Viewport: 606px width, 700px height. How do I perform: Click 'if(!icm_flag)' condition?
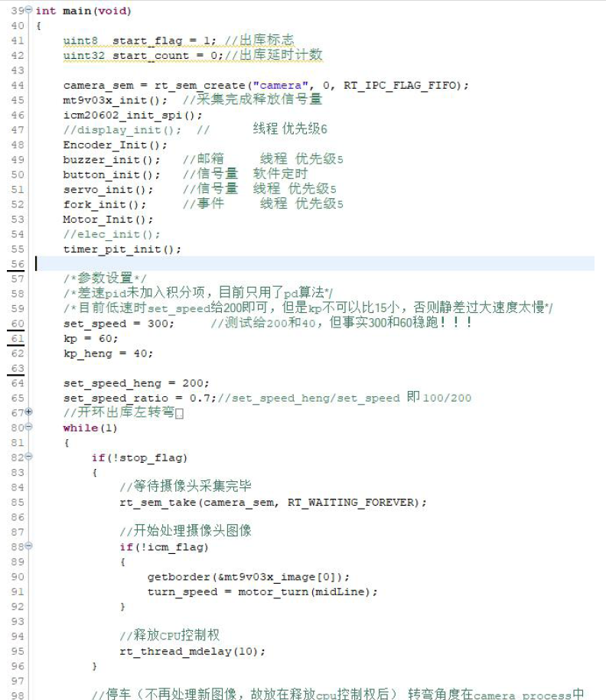pyautogui.click(x=164, y=547)
